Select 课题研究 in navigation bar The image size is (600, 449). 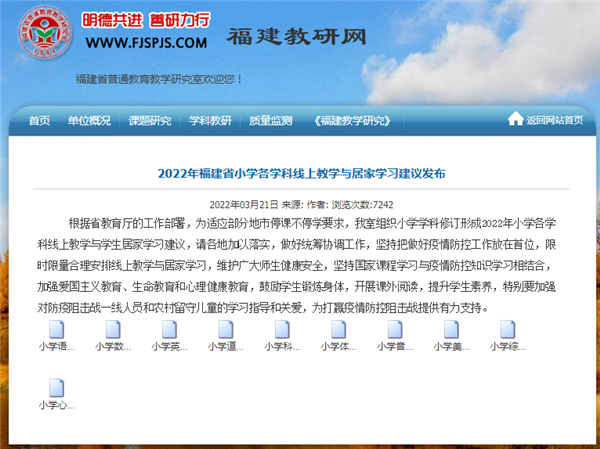[149, 121]
